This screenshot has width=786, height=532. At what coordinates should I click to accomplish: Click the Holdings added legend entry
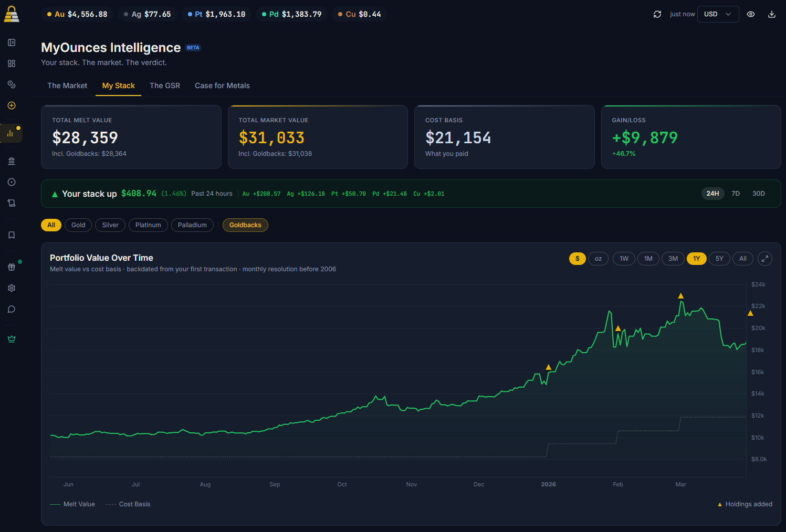pos(745,504)
